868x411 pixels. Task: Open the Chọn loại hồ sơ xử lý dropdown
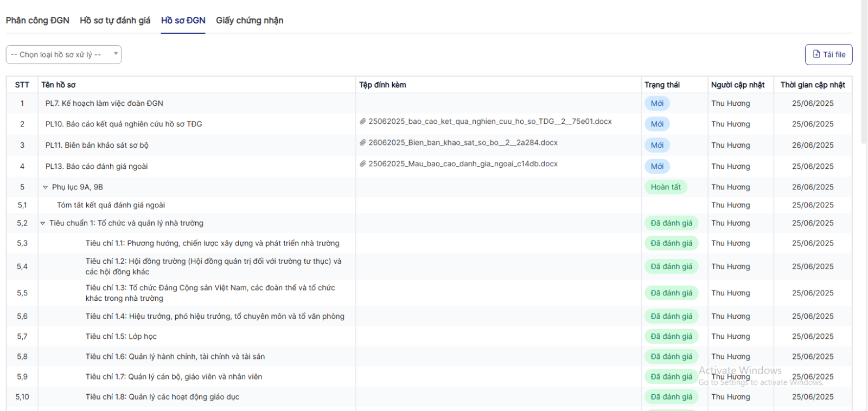63,54
